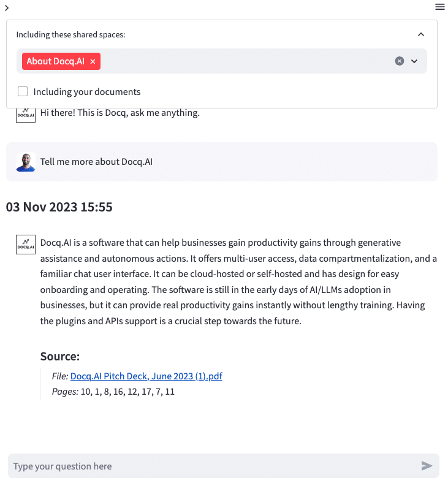Open the shared spaces dropdown arrow
Viewport: 448px width, 494px height.
tap(414, 61)
